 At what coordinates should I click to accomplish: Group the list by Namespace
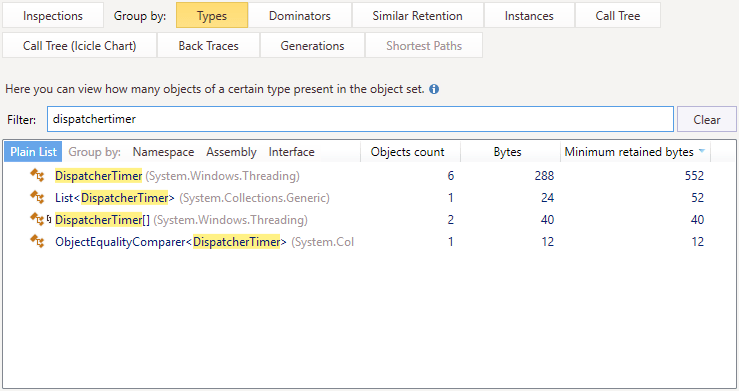pos(163,152)
